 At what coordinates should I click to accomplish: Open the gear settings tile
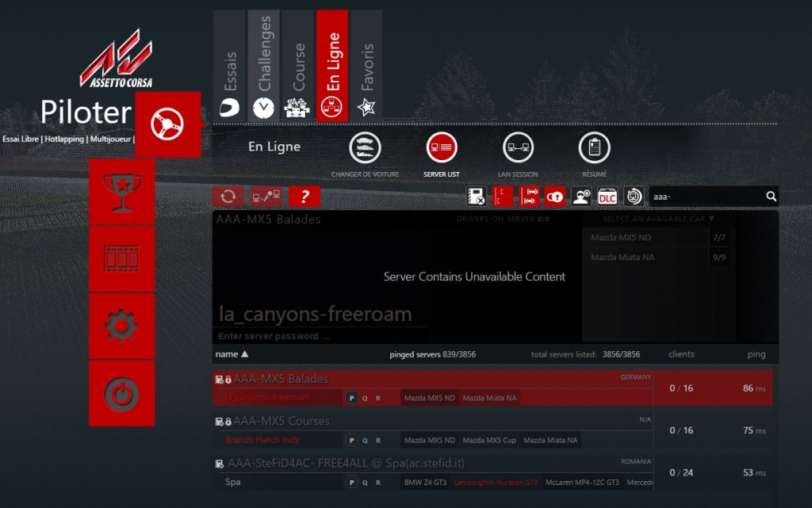coord(121,327)
